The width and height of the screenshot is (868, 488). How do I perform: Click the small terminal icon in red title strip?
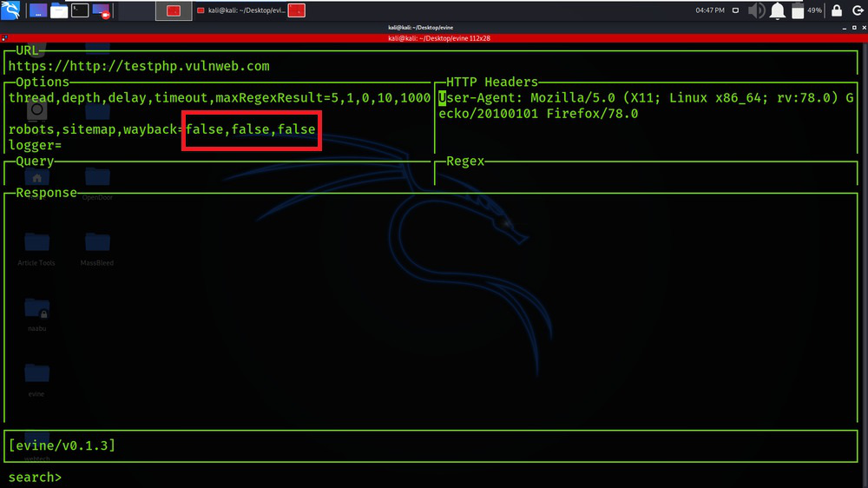tap(4, 38)
